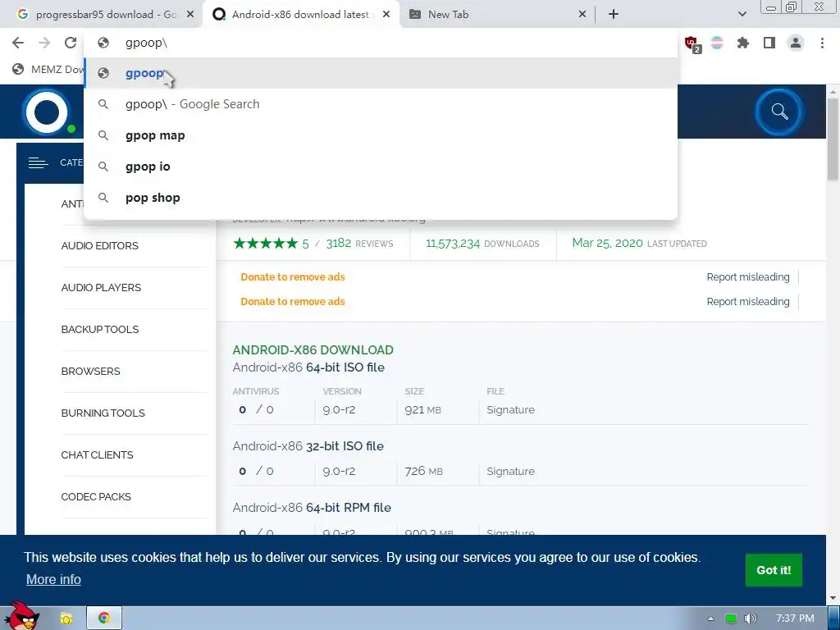Select the gpoop URL suggestion
The width and height of the screenshot is (840, 630).
pyautogui.click(x=381, y=73)
